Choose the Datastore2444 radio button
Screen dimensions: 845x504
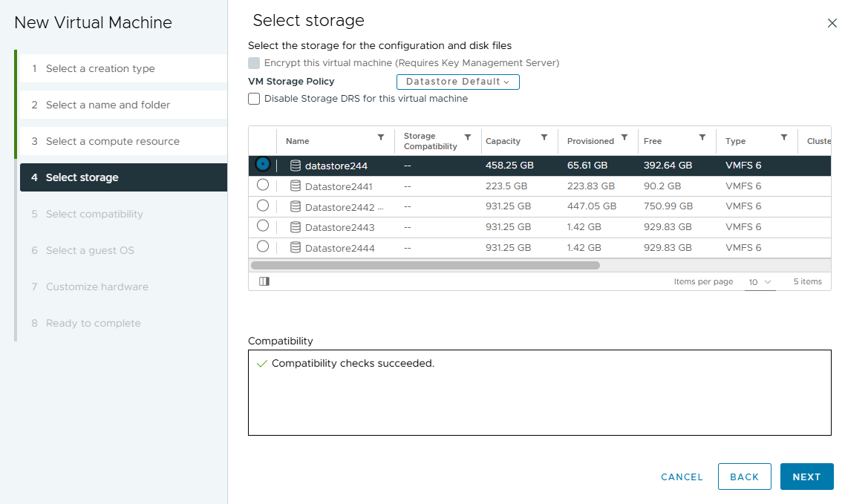[x=263, y=246]
